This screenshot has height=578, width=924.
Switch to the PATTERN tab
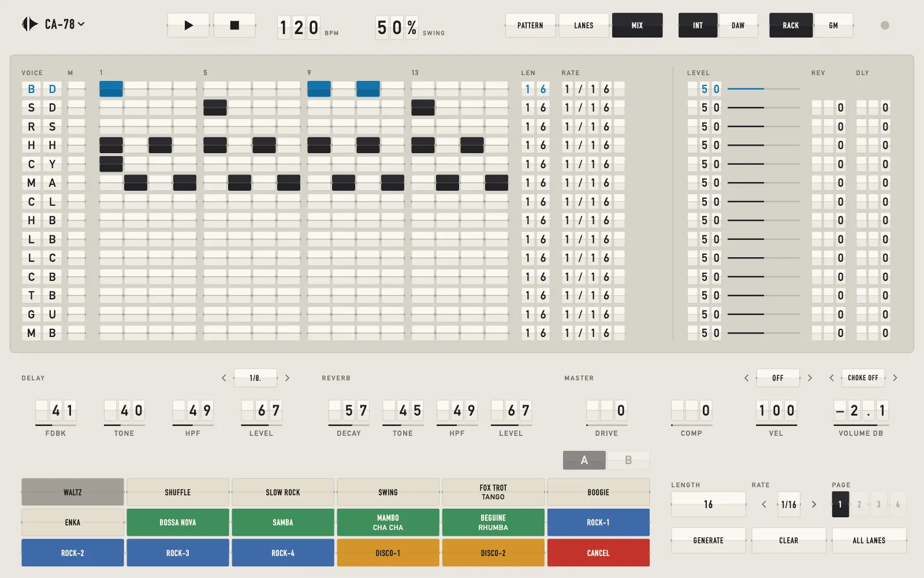(530, 25)
